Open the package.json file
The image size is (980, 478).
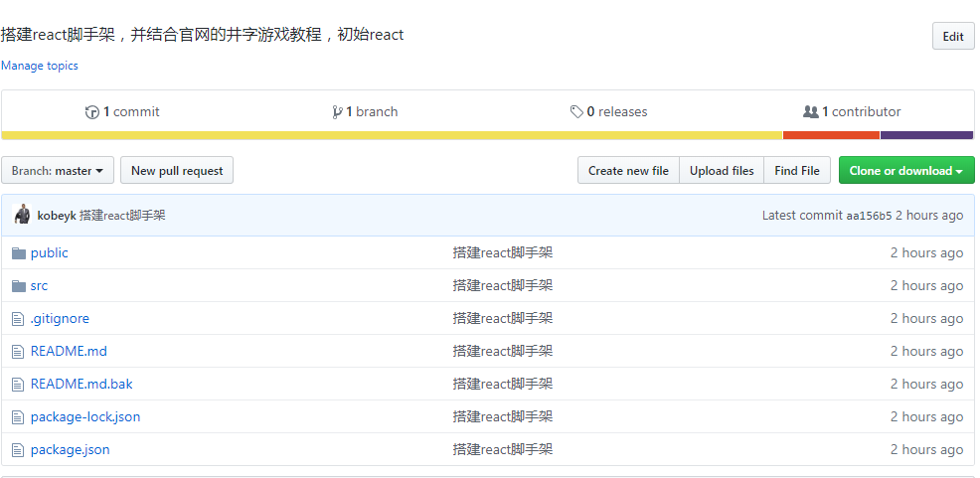(x=70, y=449)
